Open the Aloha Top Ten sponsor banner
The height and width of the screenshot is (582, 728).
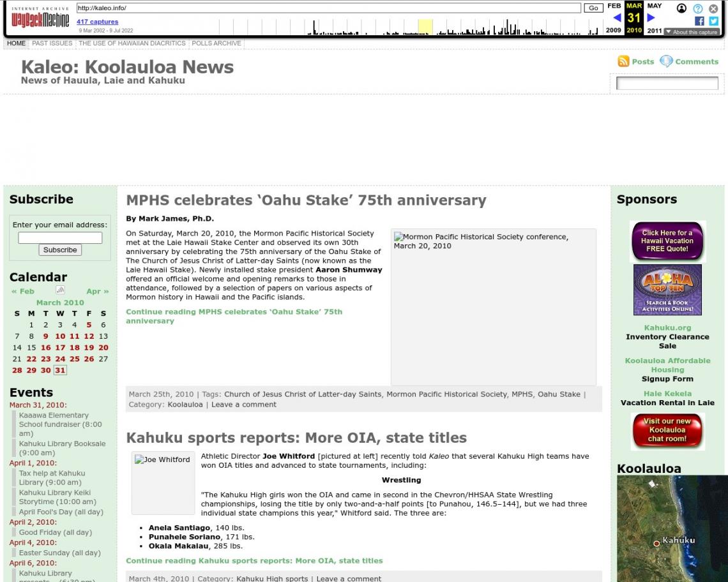(667, 290)
